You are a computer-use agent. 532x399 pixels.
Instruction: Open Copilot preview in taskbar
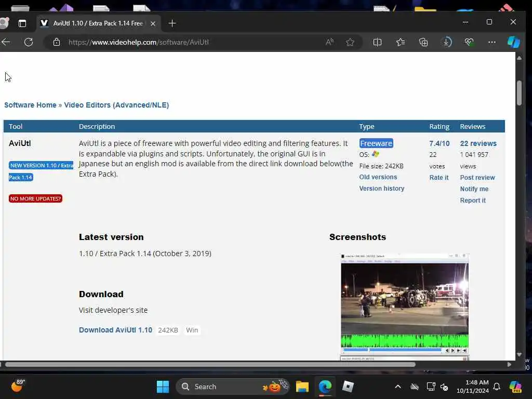click(x=515, y=387)
